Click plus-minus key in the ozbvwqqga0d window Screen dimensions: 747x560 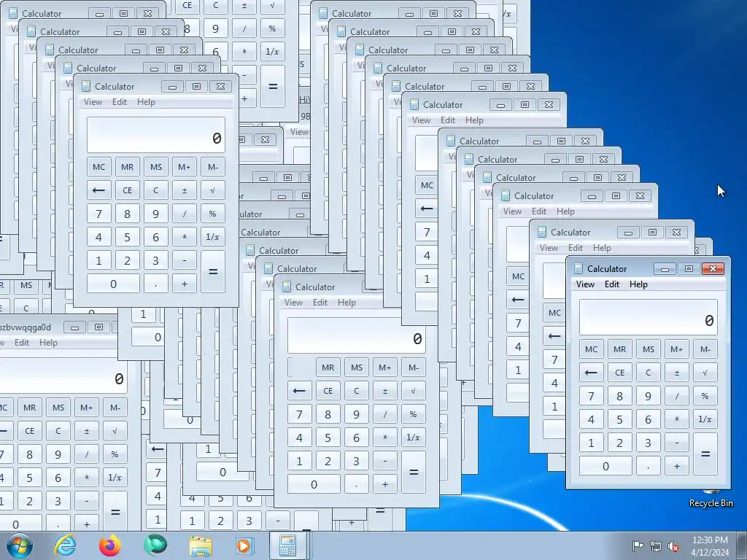pos(87,430)
